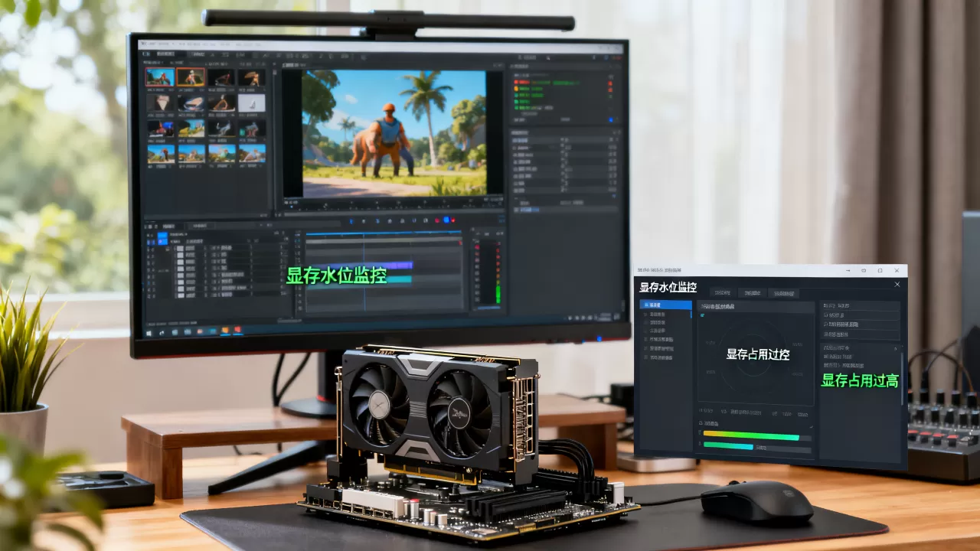Select the orange-bordered thumbnail in the media bin
Viewport: 980px width, 551px height.
(191, 77)
